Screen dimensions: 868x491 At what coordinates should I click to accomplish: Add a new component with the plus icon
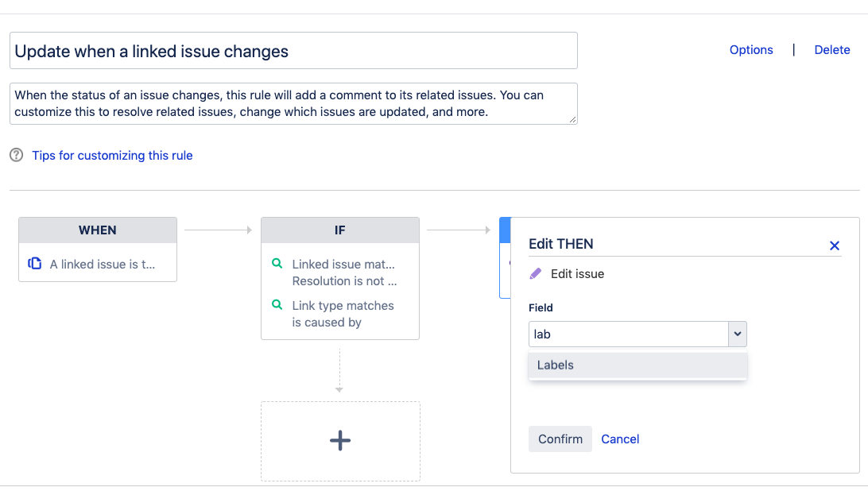coord(340,441)
